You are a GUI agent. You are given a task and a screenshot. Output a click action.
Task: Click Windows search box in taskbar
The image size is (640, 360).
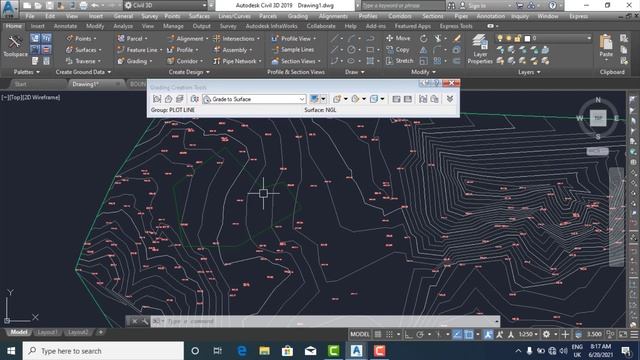coord(103,351)
